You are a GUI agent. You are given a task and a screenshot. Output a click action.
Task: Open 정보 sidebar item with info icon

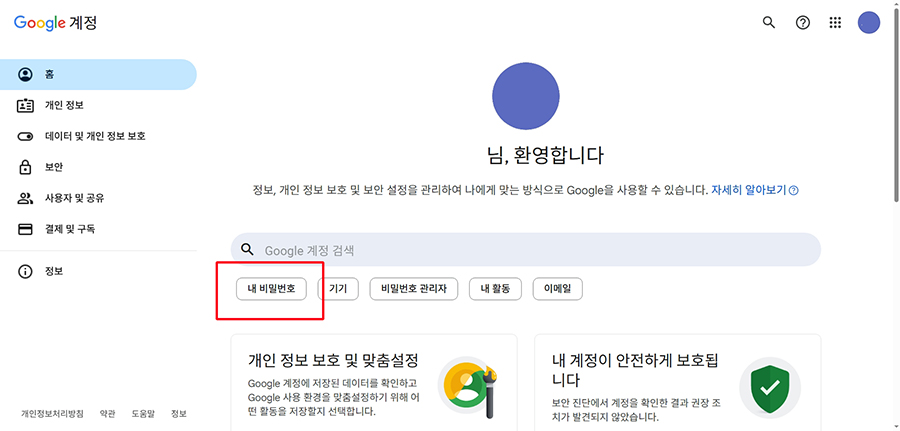tap(98, 271)
